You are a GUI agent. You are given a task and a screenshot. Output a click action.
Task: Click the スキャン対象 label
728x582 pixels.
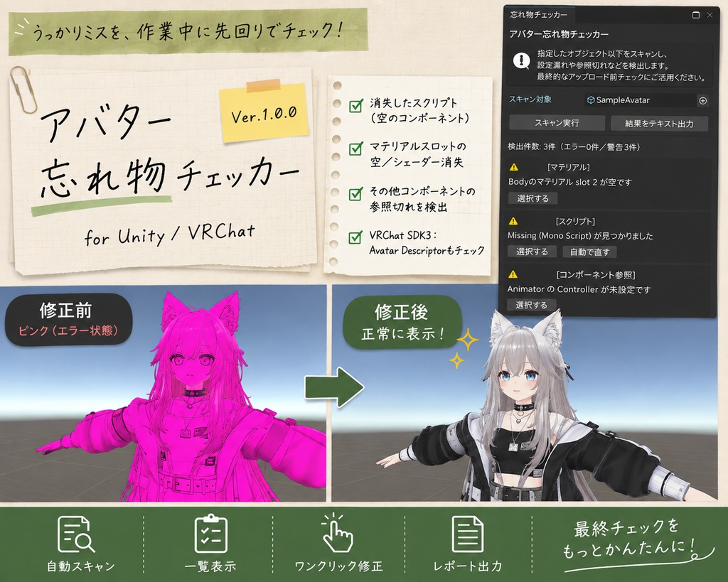click(530, 99)
